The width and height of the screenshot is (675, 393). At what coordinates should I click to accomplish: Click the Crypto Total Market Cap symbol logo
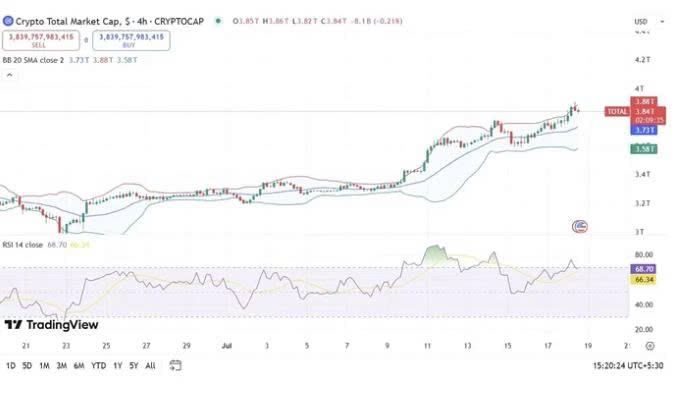(8, 21)
